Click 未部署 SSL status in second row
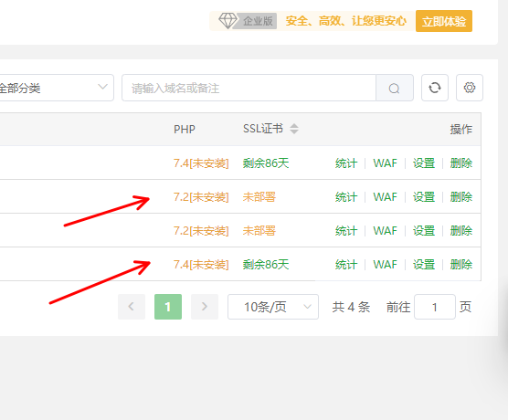The width and height of the screenshot is (508, 420). point(259,197)
